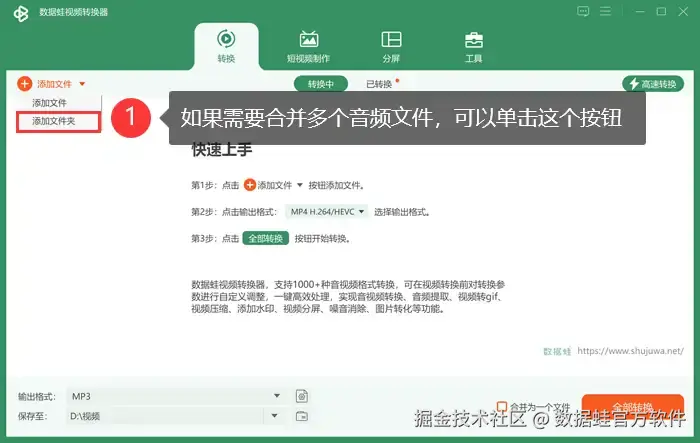Expand the 添加文件 dropdown arrow in the toolbar
The image size is (700, 443).
pos(82,84)
